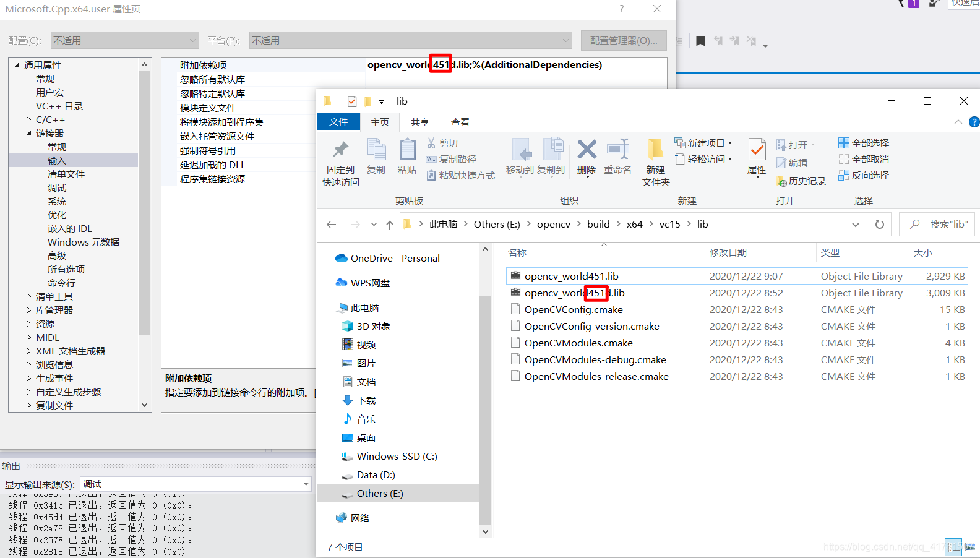The image size is (980, 558).
Task: Select opencv_world451.lib file
Action: (x=737, y=276)
